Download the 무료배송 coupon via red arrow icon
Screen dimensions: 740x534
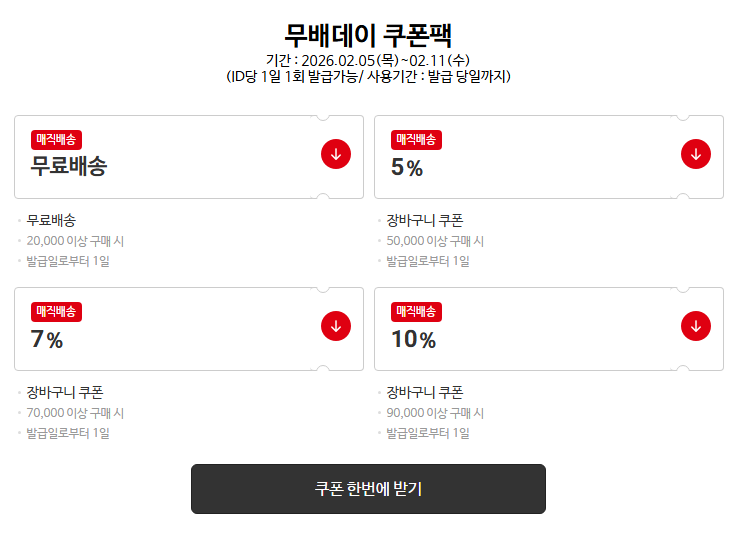pos(336,154)
